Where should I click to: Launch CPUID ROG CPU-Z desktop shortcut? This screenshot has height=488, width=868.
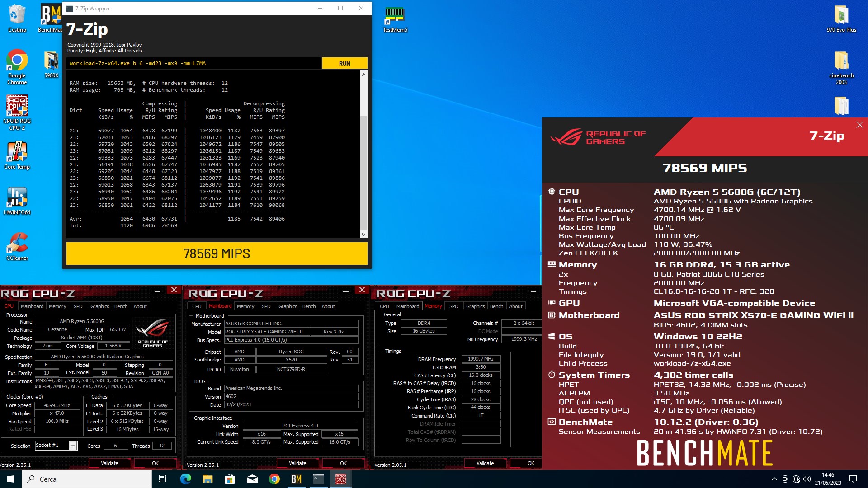tap(17, 113)
